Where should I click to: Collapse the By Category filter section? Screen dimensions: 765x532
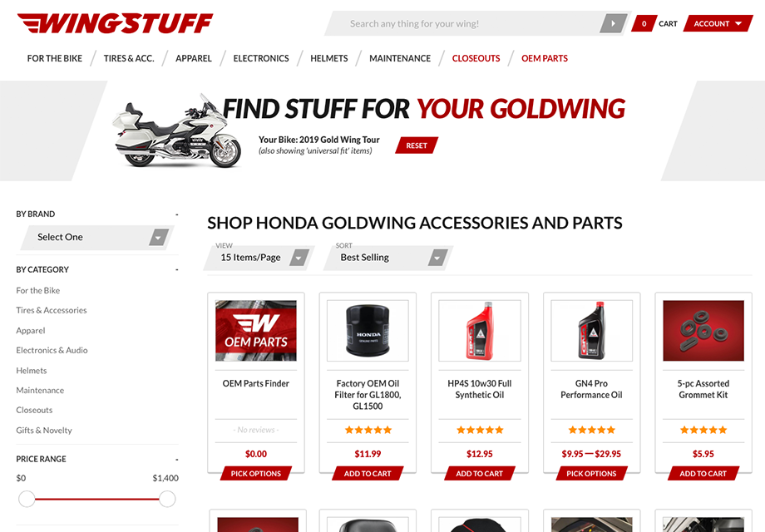pyautogui.click(x=176, y=269)
